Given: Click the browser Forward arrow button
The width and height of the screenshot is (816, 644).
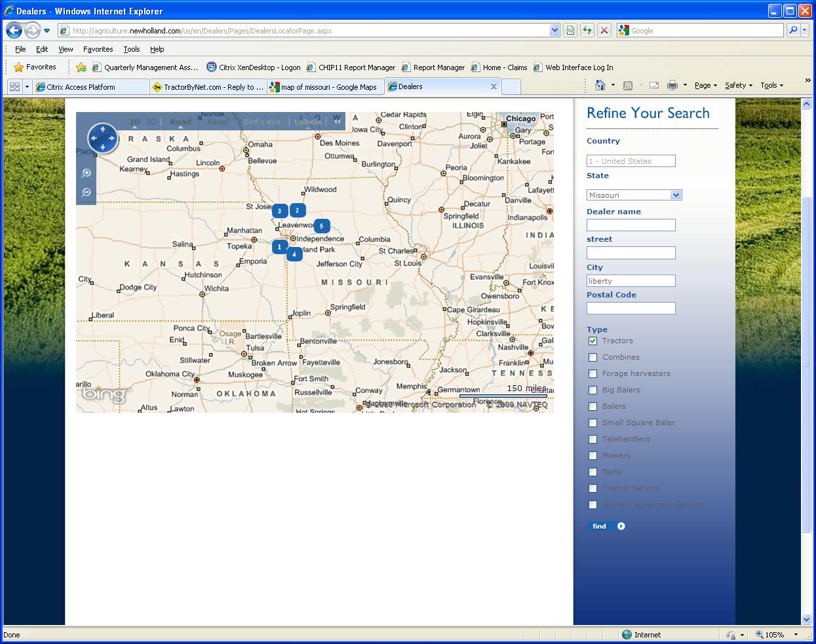Looking at the screenshot, I should [32, 30].
